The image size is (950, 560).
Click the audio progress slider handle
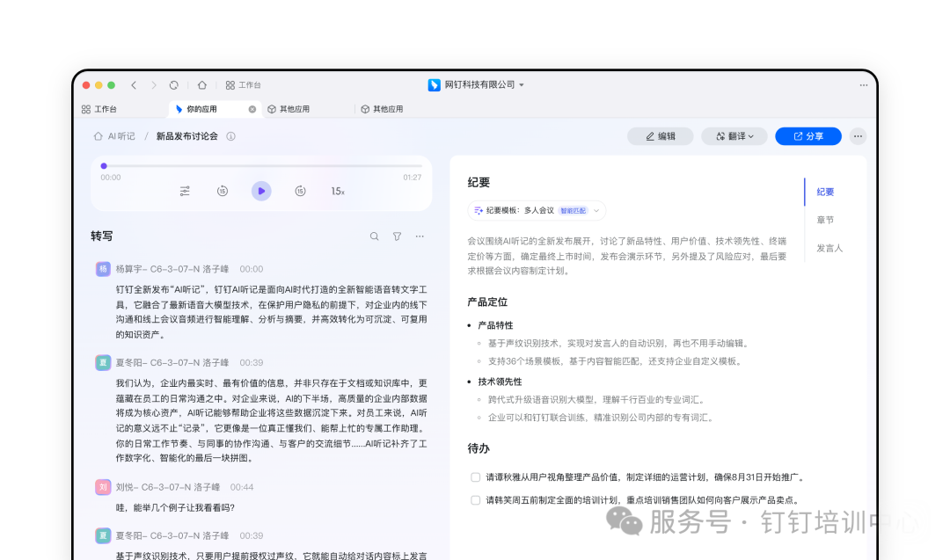[104, 166]
